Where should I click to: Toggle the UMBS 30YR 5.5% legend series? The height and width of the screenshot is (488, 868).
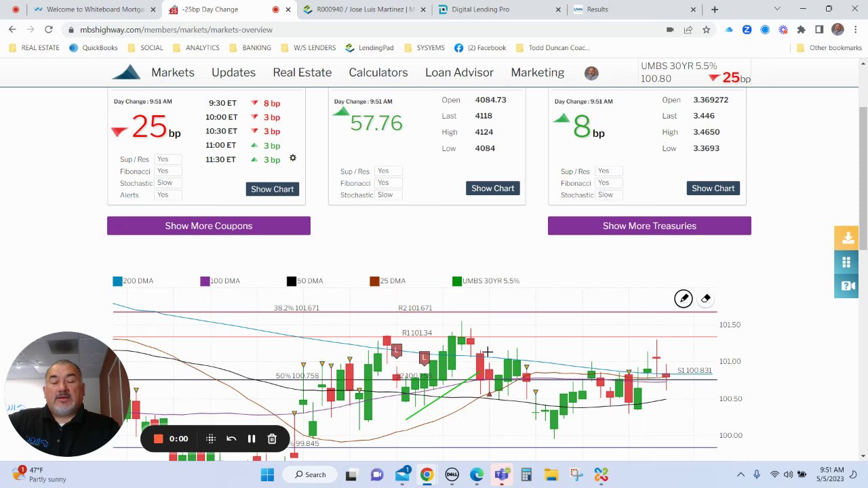click(486, 281)
